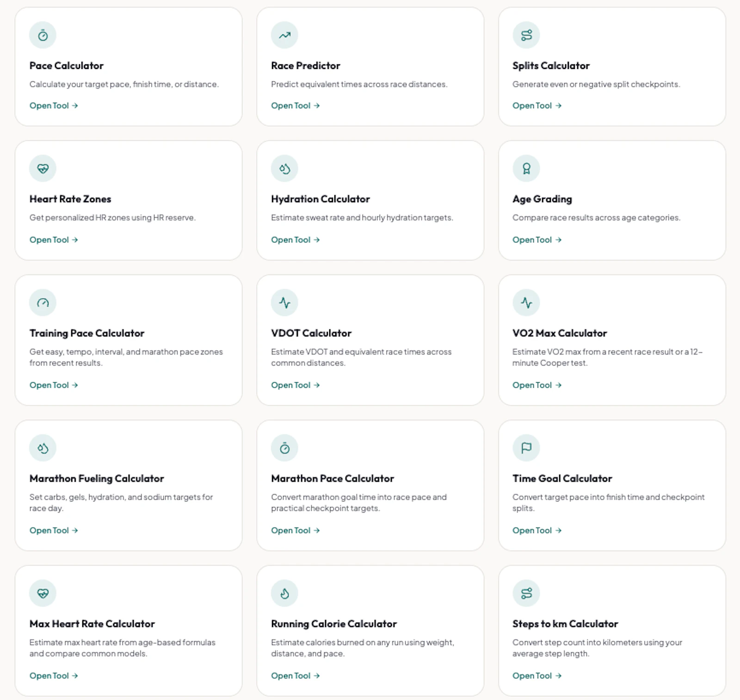This screenshot has width=740, height=700.
Task: Click the Hydration Calculator card title
Action: coord(321,199)
